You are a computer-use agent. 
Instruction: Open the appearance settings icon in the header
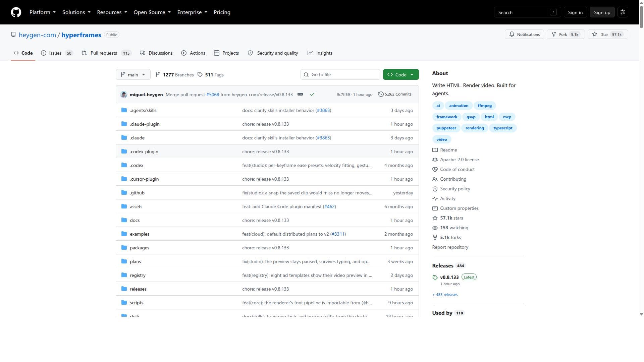pos(623,12)
